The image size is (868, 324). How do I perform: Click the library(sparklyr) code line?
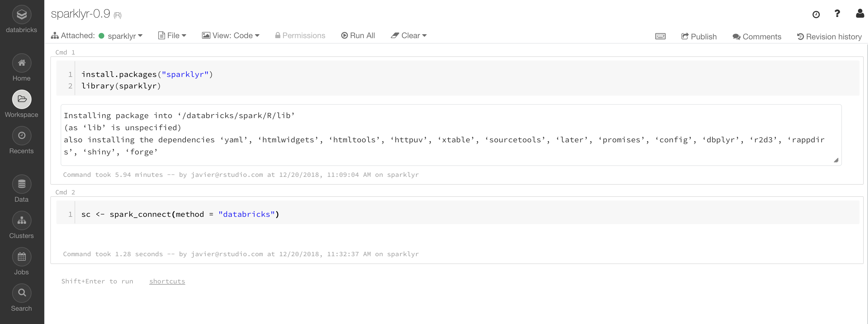point(121,86)
